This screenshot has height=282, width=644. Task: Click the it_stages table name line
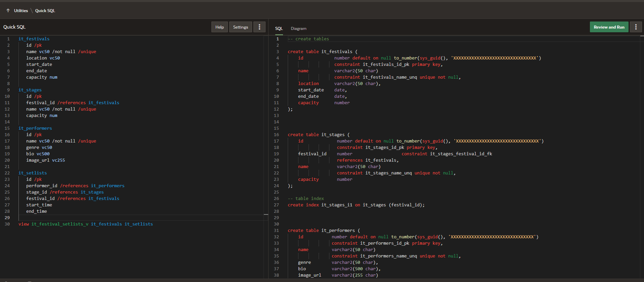[30, 90]
